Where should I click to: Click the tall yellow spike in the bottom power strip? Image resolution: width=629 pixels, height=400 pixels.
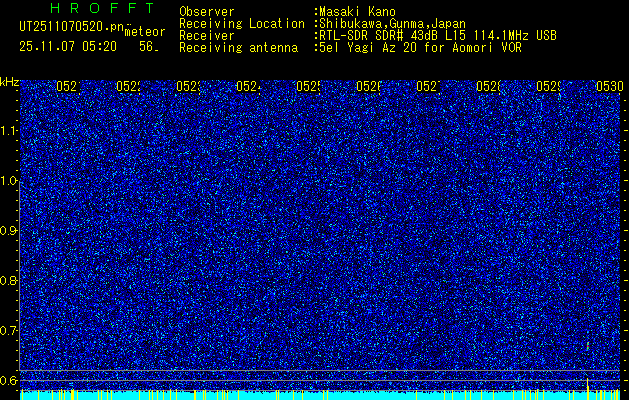coord(588,388)
